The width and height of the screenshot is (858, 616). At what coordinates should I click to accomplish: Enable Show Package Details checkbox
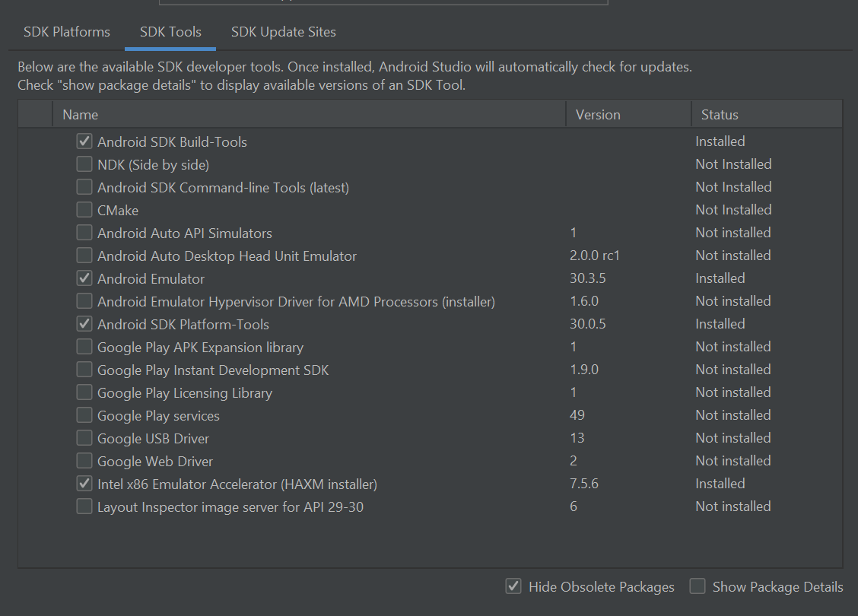tap(697, 586)
